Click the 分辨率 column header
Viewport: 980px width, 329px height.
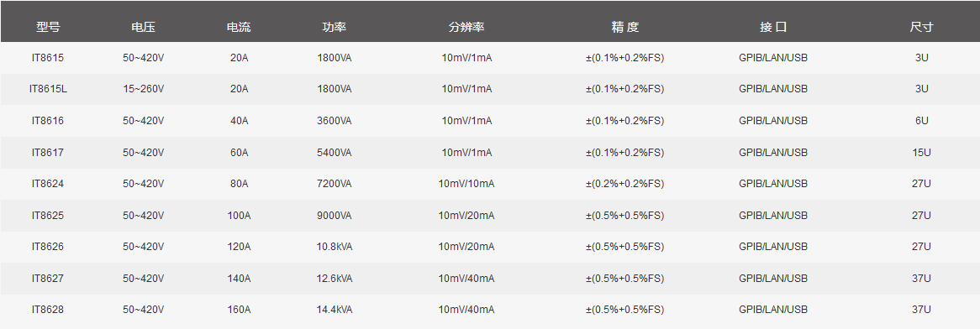[466, 28]
